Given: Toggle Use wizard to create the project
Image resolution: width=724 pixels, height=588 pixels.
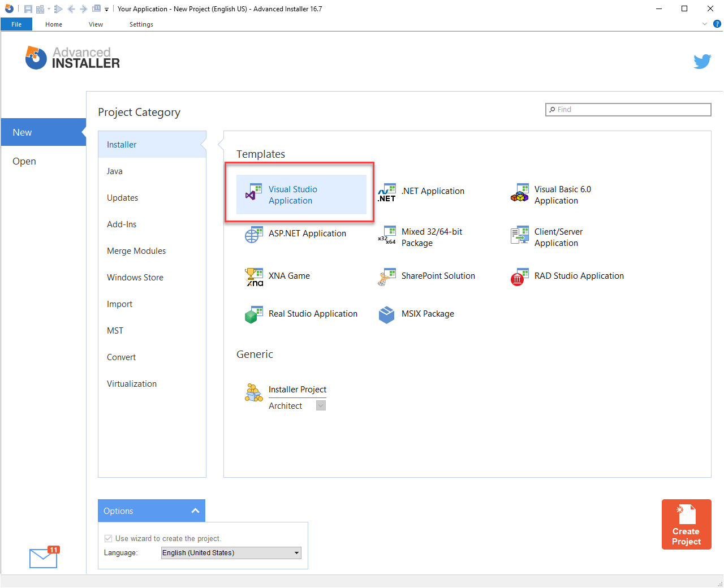Looking at the screenshot, I should (x=107, y=538).
